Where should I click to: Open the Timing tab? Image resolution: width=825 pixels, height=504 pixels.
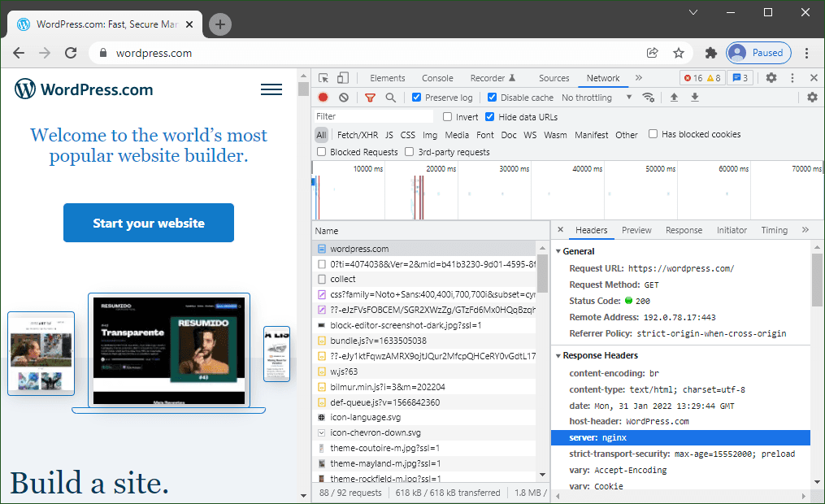pyautogui.click(x=774, y=230)
